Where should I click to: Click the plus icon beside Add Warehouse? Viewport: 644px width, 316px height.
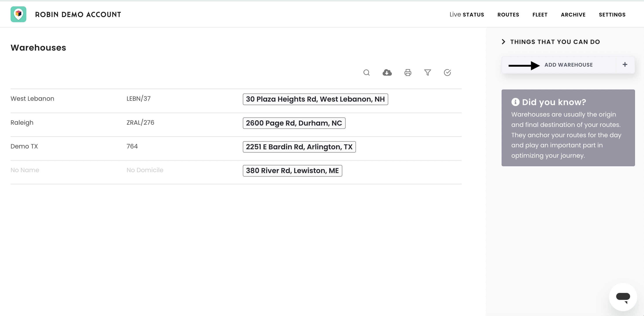click(625, 65)
